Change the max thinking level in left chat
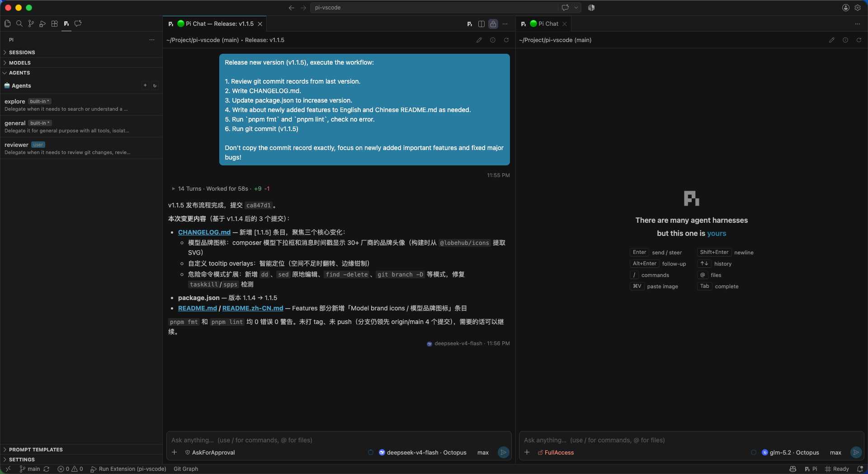The width and height of the screenshot is (868, 474). coord(483,452)
